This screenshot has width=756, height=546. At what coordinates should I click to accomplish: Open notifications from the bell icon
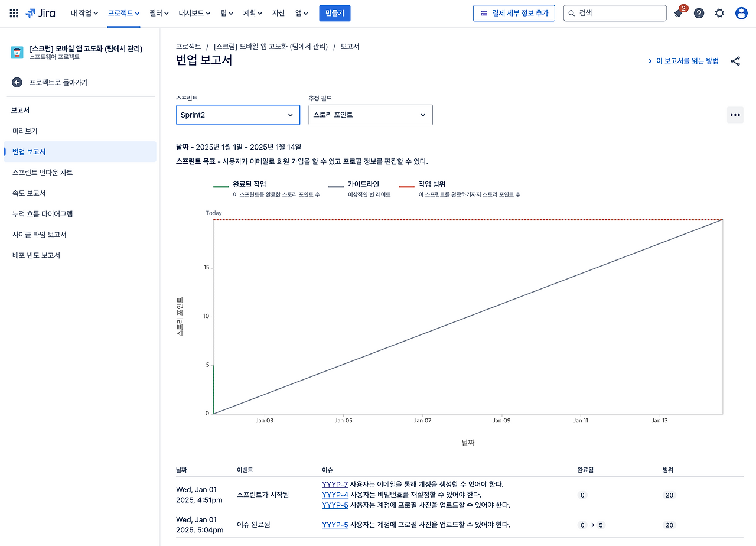tap(678, 13)
